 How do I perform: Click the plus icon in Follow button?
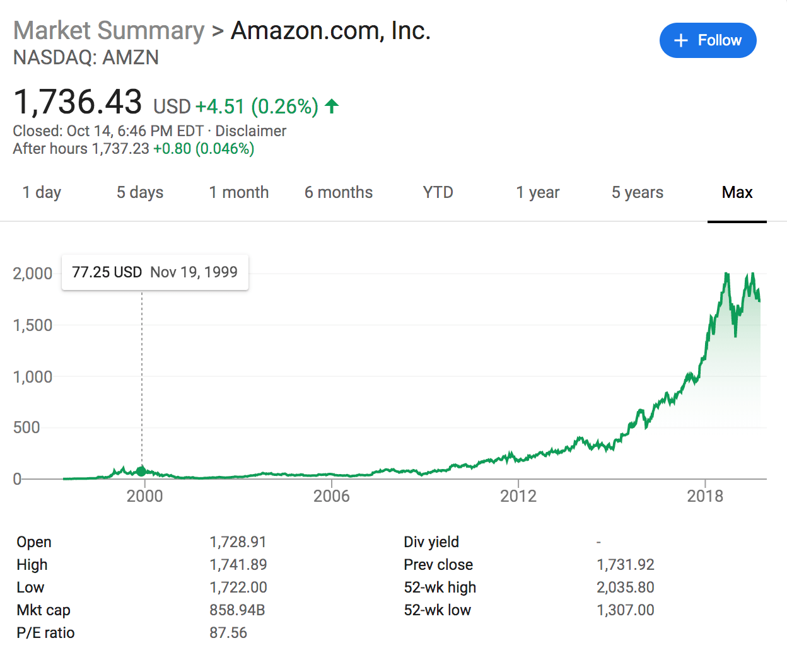point(680,40)
